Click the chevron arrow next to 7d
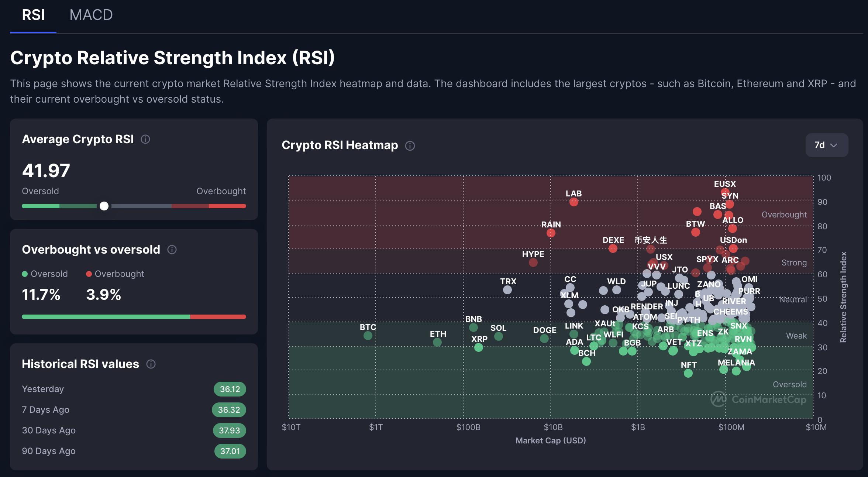 (834, 145)
